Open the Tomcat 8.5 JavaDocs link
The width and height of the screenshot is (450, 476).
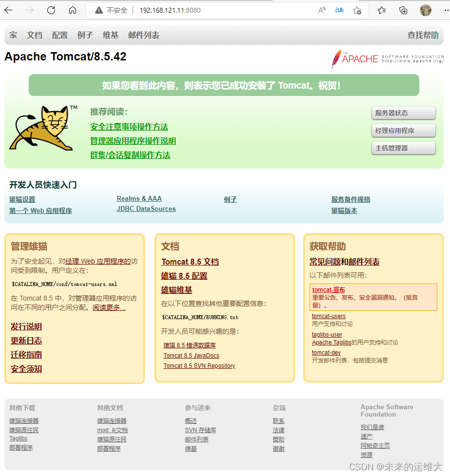point(191,356)
